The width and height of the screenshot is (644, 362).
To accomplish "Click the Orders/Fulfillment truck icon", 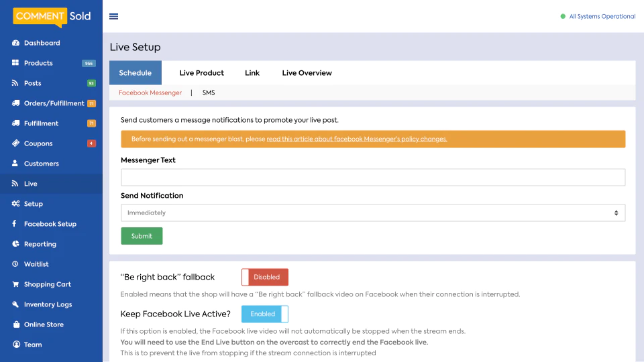I will pyautogui.click(x=15, y=103).
